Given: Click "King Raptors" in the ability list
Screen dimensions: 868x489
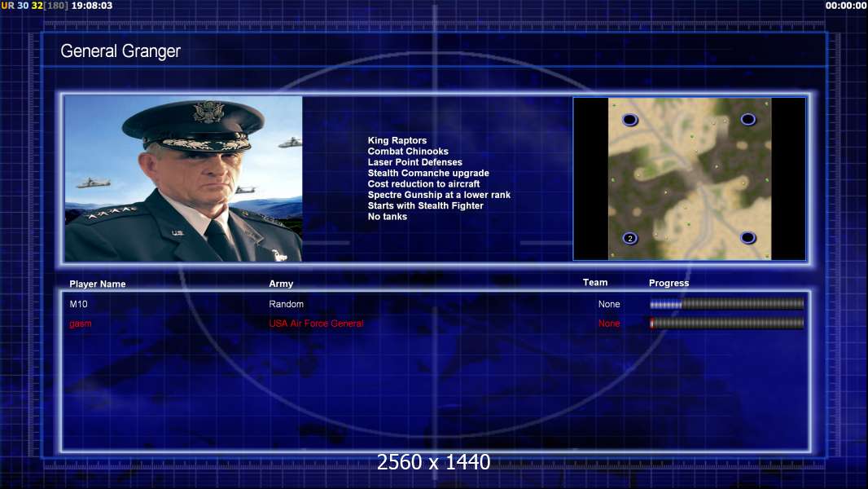Looking at the screenshot, I should [x=397, y=141].
